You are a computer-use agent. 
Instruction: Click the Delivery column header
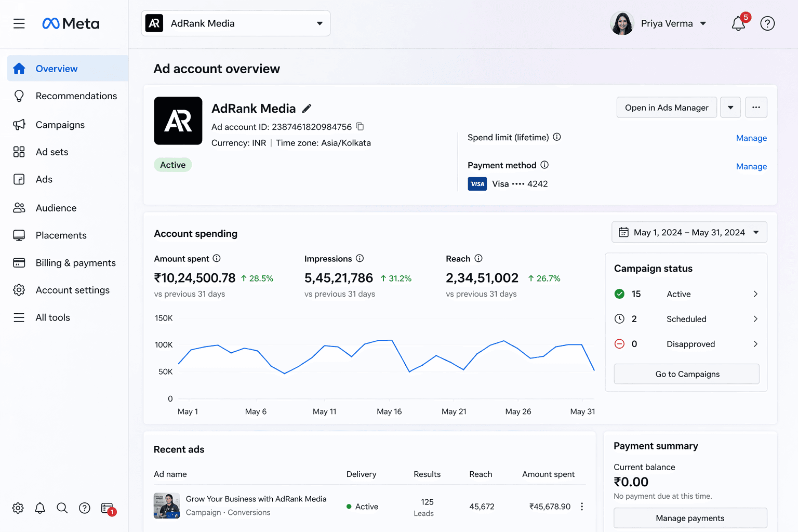pyautogui.click(x=361, y=474)
